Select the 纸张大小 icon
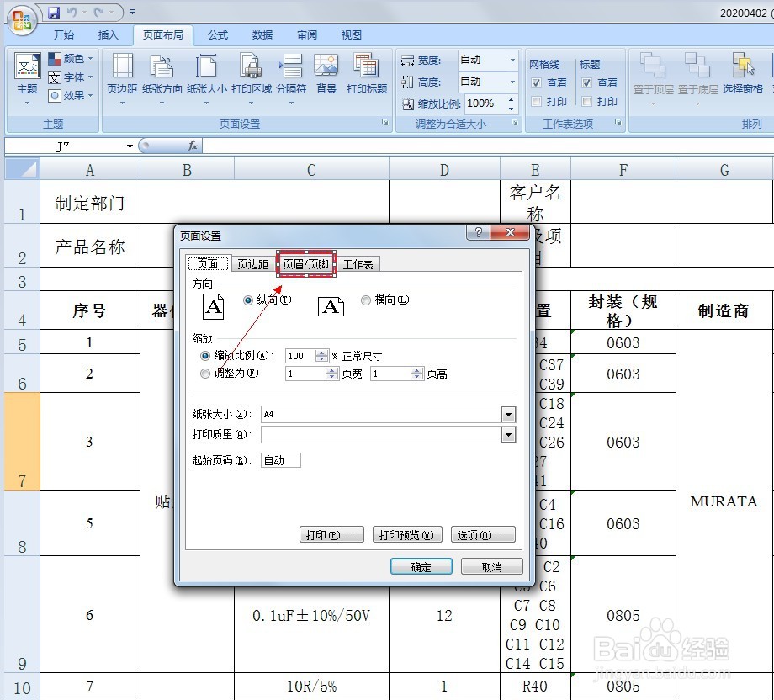 coord(204,72)
